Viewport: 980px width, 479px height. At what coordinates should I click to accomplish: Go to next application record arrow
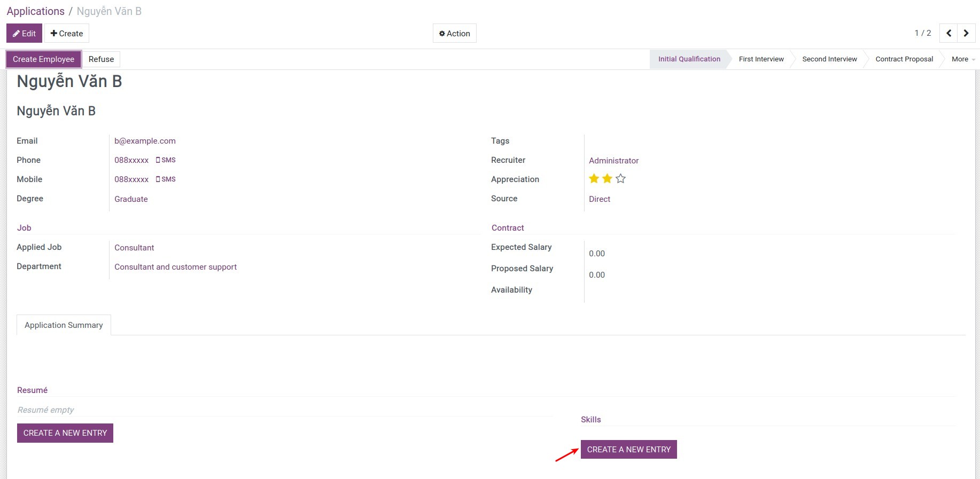tap(966, 33)
